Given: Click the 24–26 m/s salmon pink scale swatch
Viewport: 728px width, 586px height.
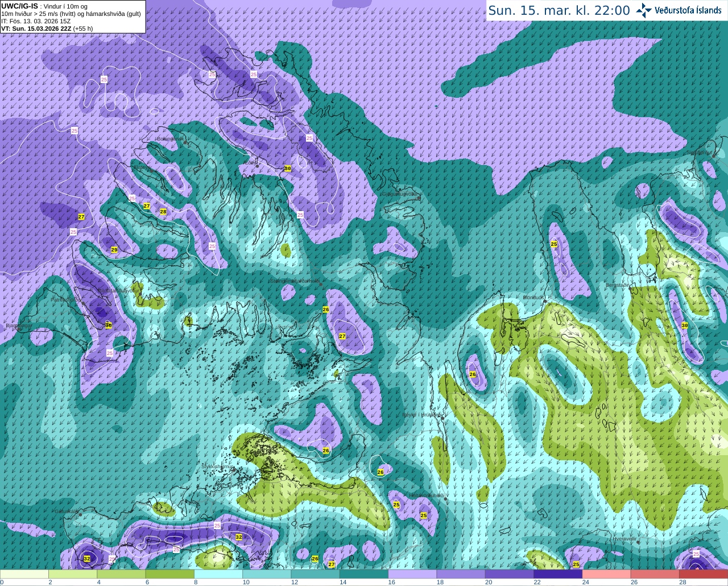Looking at the screenshot, I should pos(606,574).
